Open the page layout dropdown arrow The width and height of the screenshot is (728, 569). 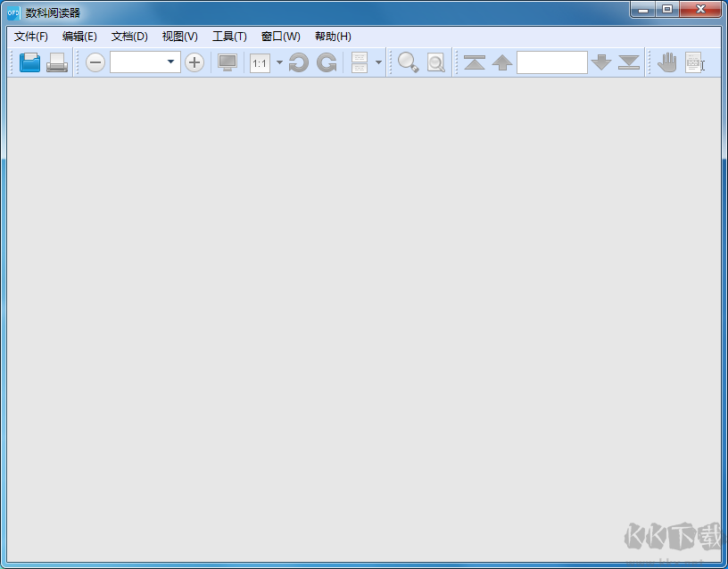(376, 62)
